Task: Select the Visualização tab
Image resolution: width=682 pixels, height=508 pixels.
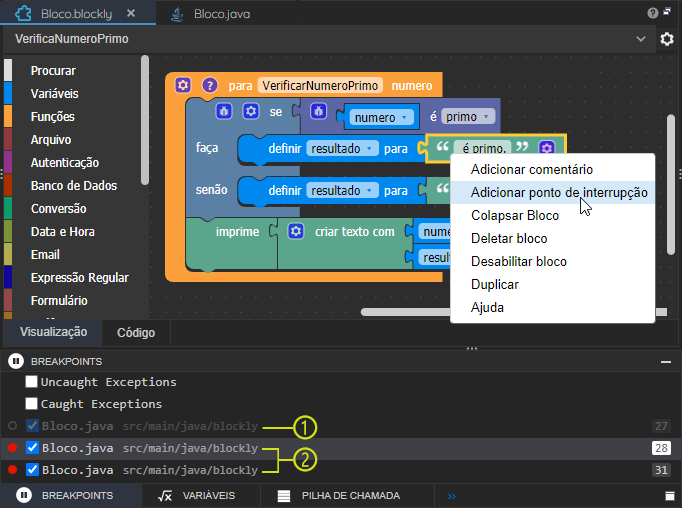Action: click(53, 332)
